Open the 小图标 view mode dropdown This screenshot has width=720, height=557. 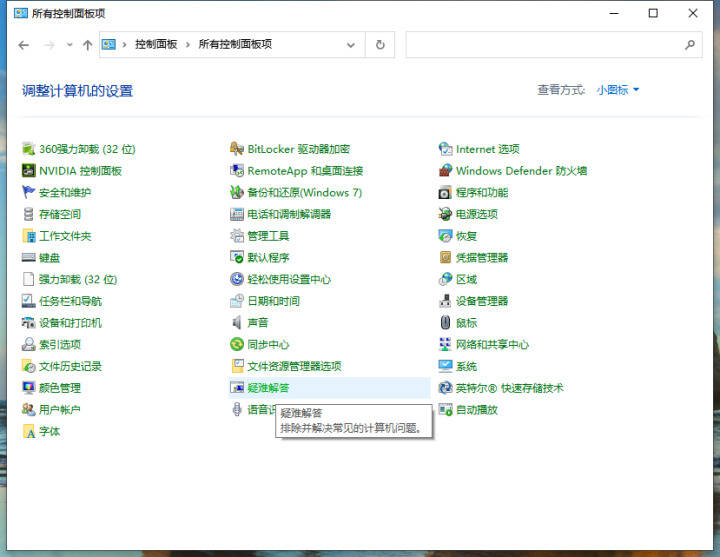[x=618, y=90]
